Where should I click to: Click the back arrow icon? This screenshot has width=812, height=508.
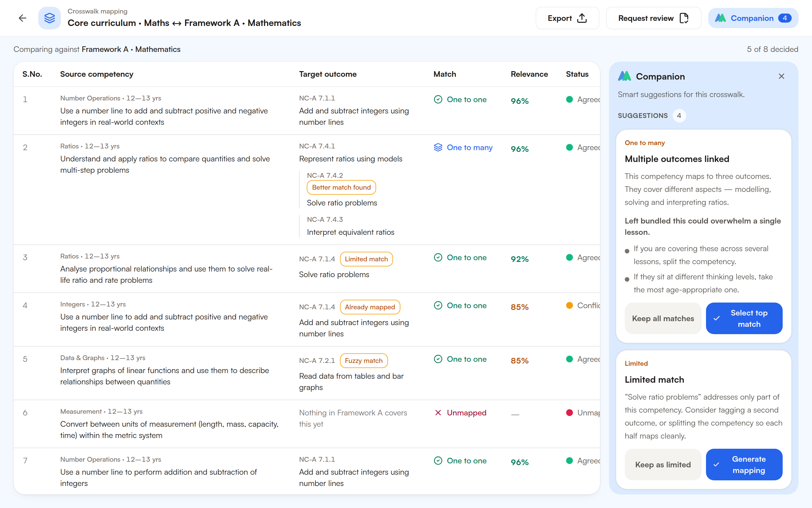[x=23, y=18]
